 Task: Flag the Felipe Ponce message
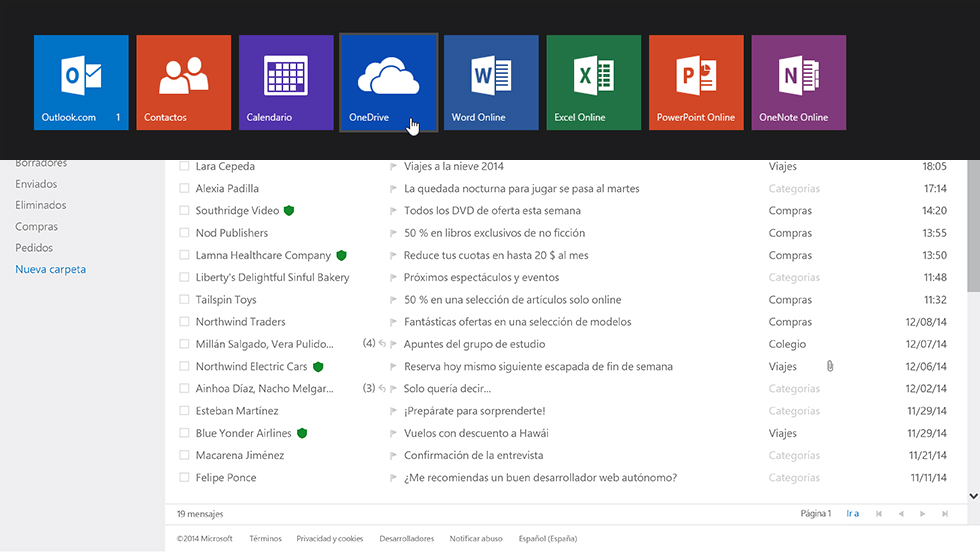pyautogui.click(x=393, y=478)
